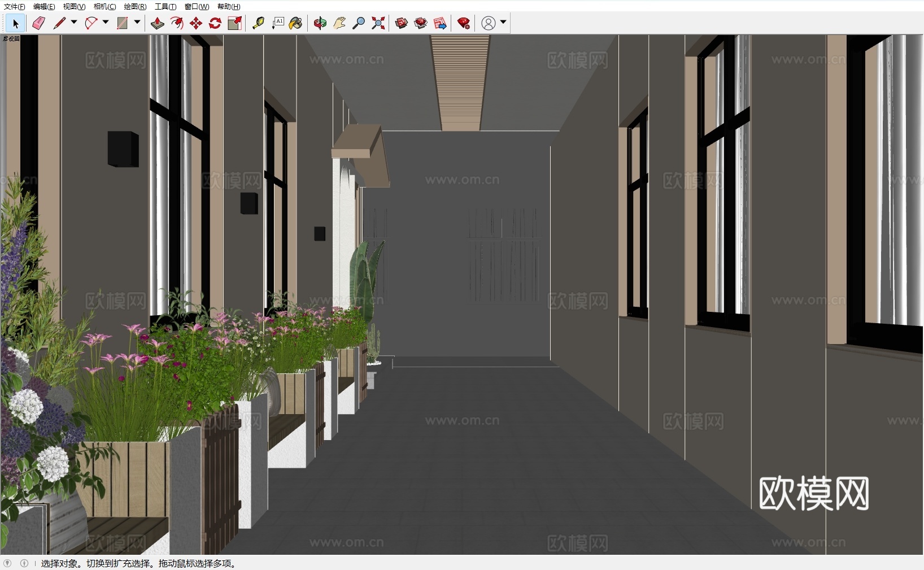Select the Rectangle shape tool
This screenshot has height=570, width=924.
[x=123, y=23]
